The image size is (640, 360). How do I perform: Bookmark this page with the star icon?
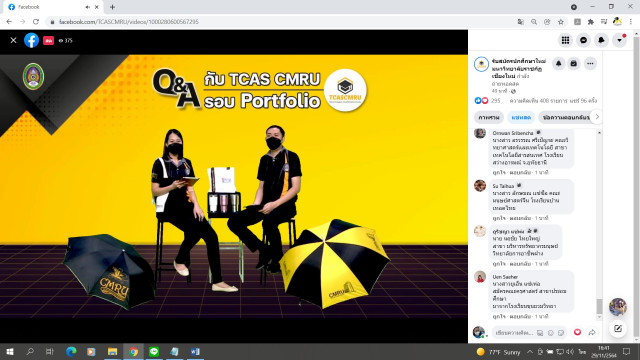[x=561, y=22]
